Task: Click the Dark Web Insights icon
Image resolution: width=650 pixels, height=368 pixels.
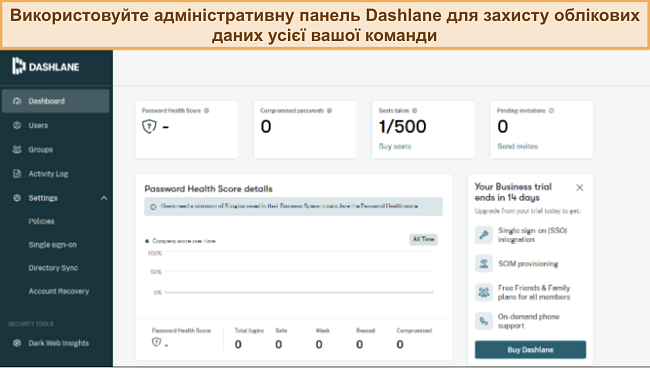Action: (x=17, y=343)
